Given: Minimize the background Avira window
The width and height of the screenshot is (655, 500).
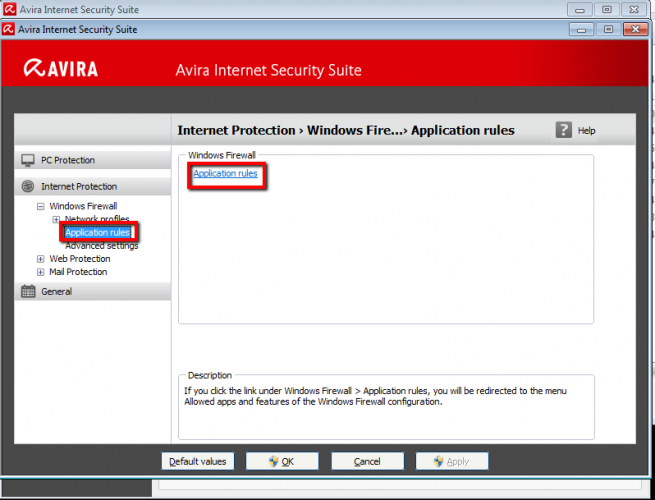Looking at the screenshot, I should click(579, 9).
